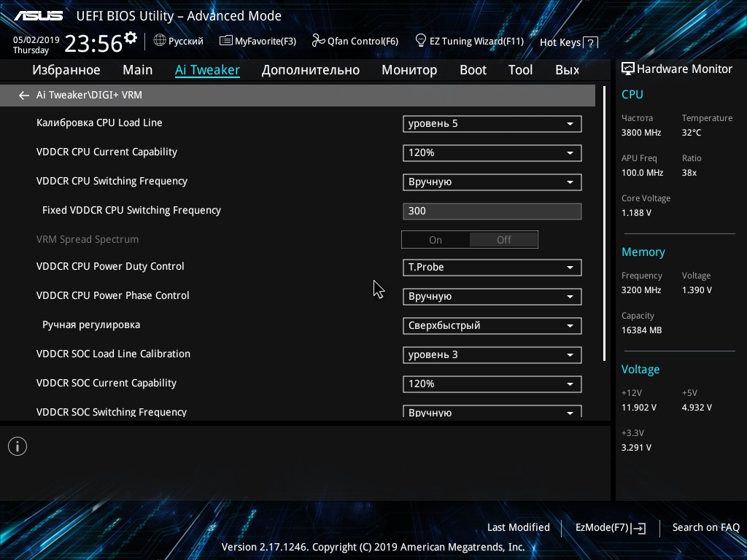747x560 pixels.
Task: Open the Монитор tab
Action: 409,70
